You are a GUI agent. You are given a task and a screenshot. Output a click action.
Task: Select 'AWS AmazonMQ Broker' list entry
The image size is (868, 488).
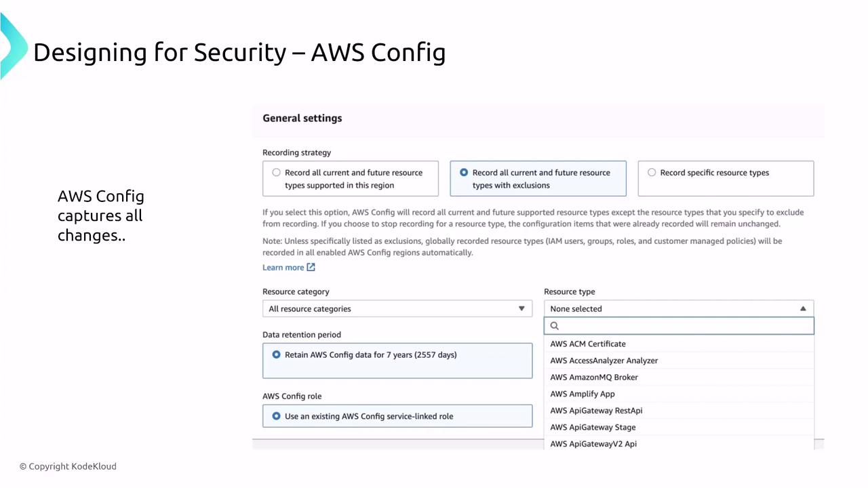point(594,378)
